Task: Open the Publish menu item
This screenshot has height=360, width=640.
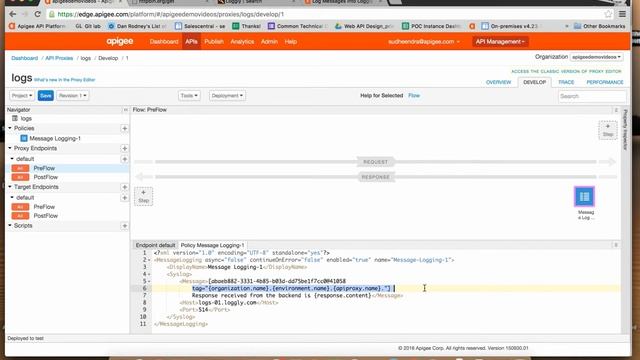Action: click(x=214, y=42)
